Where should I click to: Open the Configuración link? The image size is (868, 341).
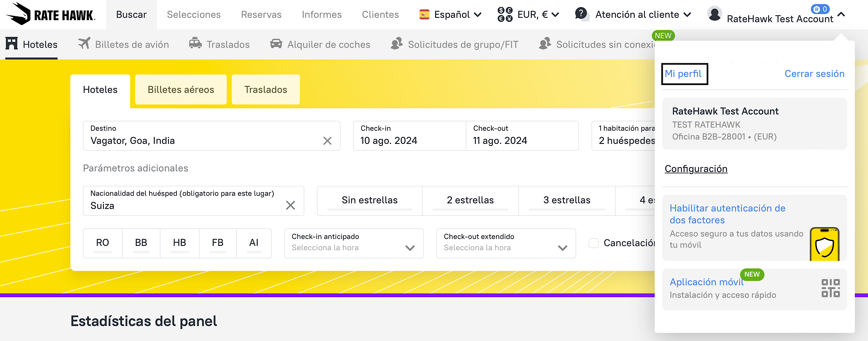695,169
